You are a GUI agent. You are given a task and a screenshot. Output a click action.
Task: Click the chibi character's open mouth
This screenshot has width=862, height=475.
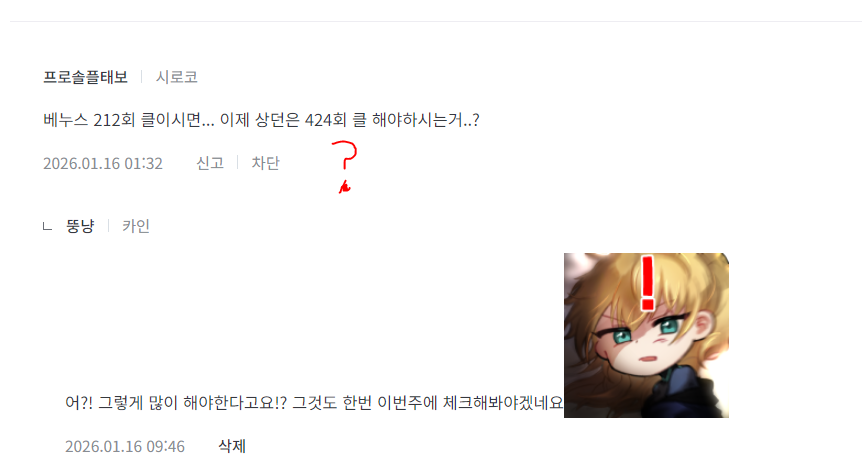649,359
